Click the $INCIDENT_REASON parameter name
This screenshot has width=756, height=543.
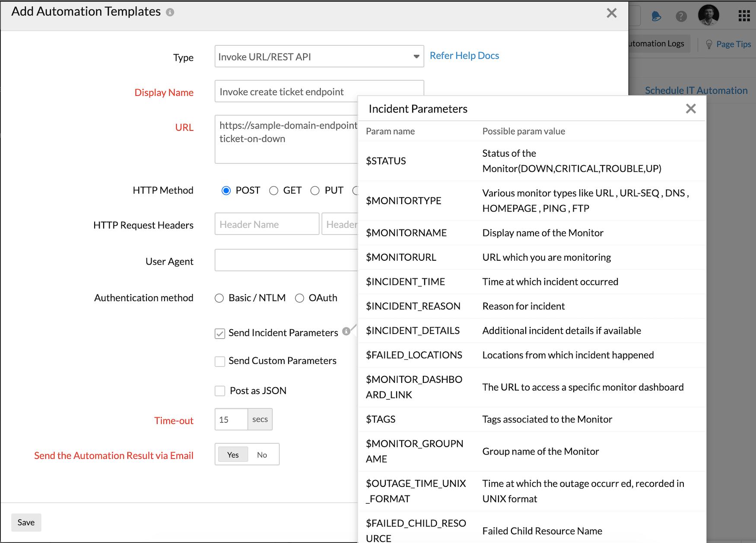(x=413, y=306)
